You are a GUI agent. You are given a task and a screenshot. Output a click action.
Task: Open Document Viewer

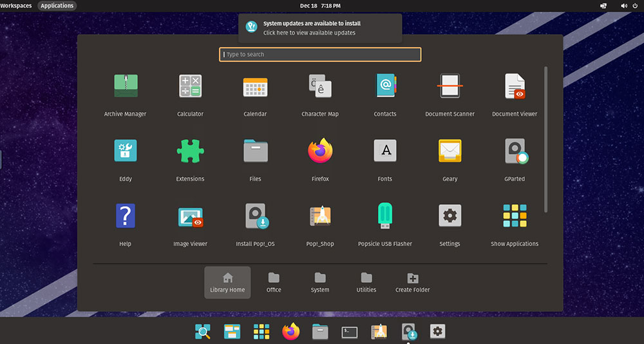[515, 86]
